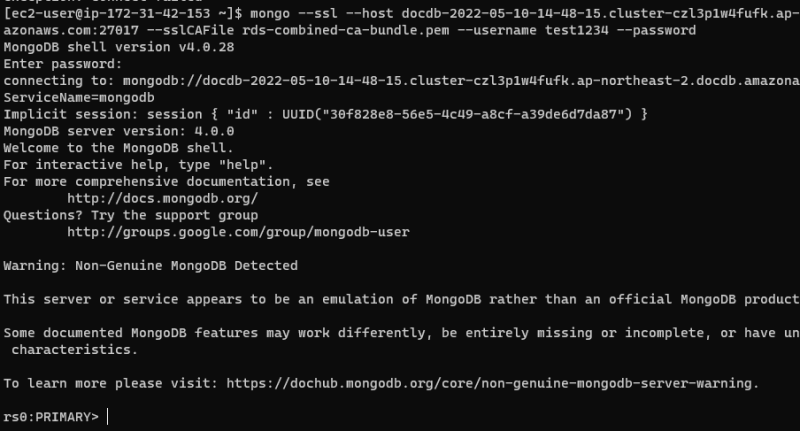Click the cursor after the rs0:PRIMARY> prompt

coord(107,416)
